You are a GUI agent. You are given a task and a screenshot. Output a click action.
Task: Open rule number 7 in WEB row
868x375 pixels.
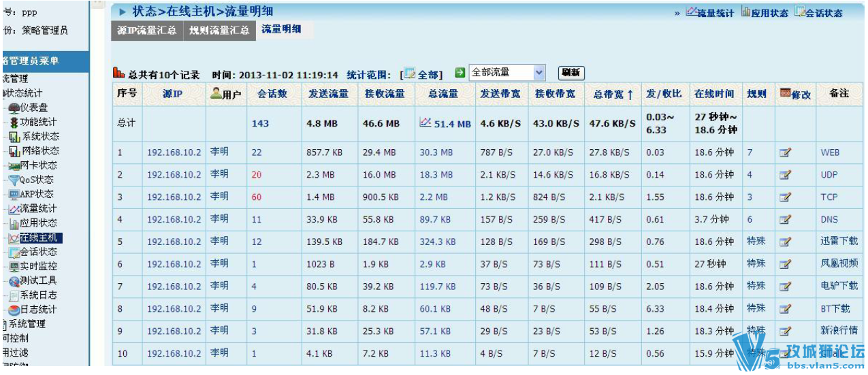pos(750,152)
